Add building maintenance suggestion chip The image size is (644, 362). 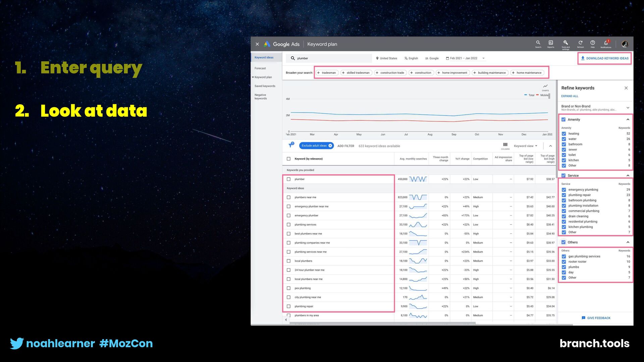tap(490, 73)
